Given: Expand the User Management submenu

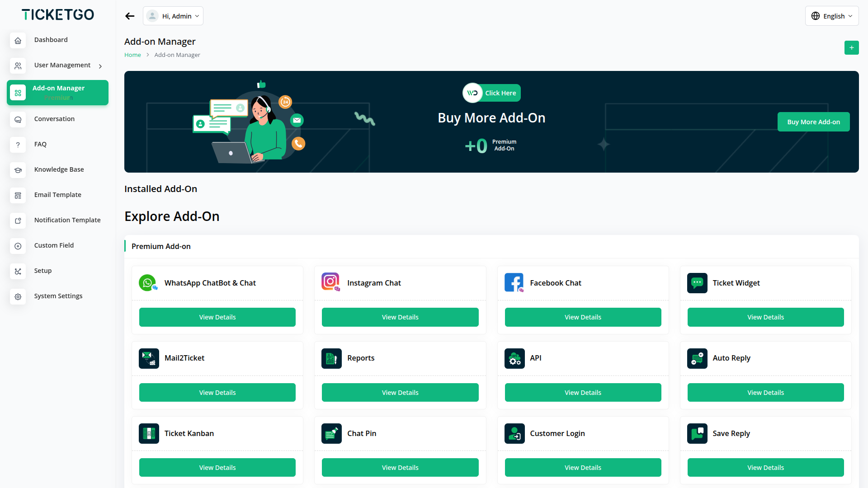Looking at the screenshot, I should (x=100, y=66).
